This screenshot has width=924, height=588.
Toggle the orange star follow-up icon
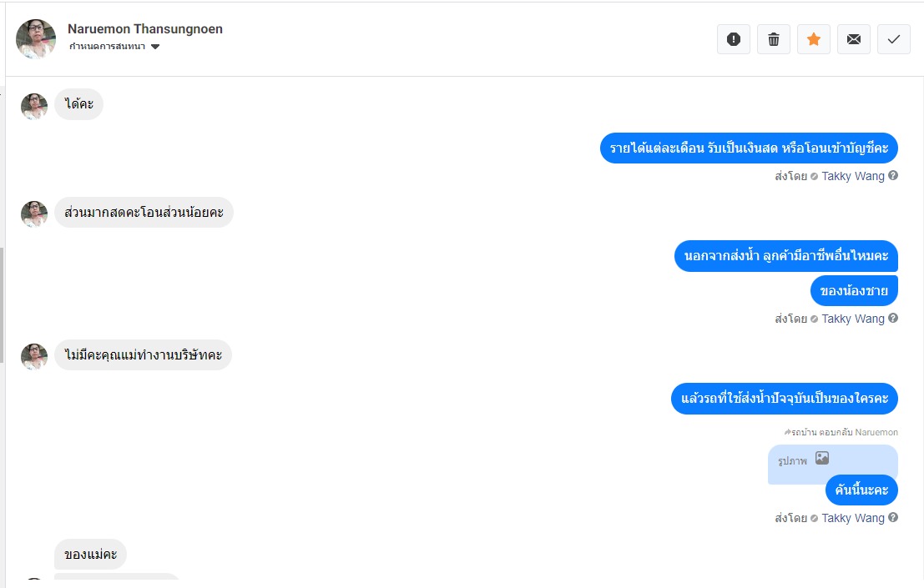(813, 39)
